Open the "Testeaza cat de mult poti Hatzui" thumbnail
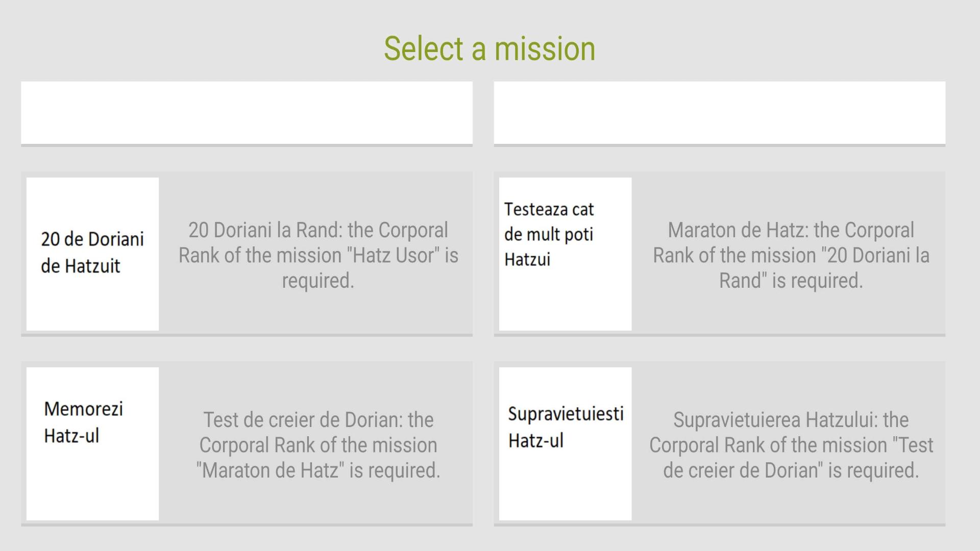Screen dimensions: 980x551 565,254
